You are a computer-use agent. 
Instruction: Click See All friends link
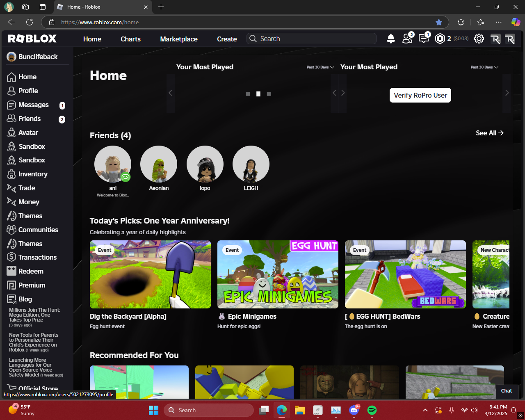[x=490, y=133]
